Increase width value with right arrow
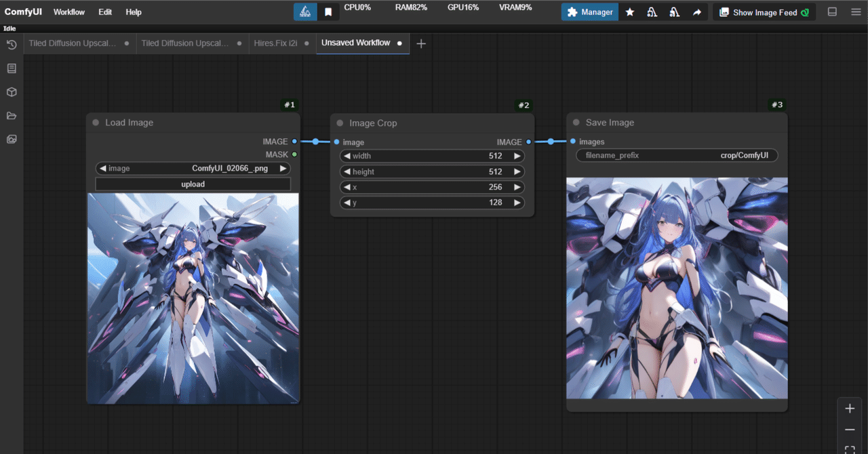This screenshot has width=868, height=454. (x=517, y=156)
